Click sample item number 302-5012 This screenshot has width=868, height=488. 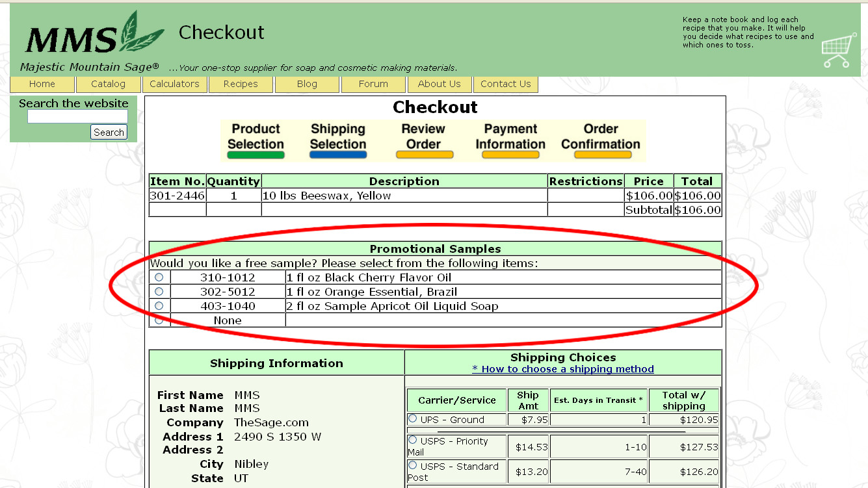pyautogui.click(x=228, y=292)
